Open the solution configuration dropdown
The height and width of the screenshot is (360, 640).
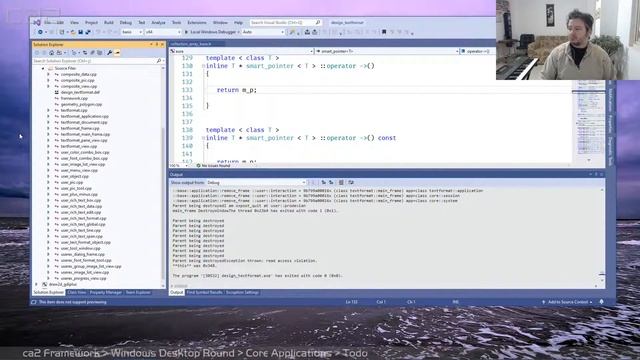tap(131, 32)
